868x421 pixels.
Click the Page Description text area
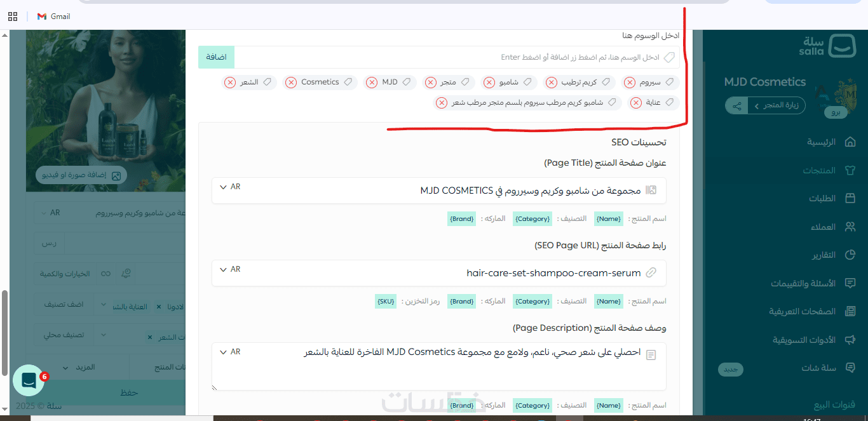click(439, 366)
